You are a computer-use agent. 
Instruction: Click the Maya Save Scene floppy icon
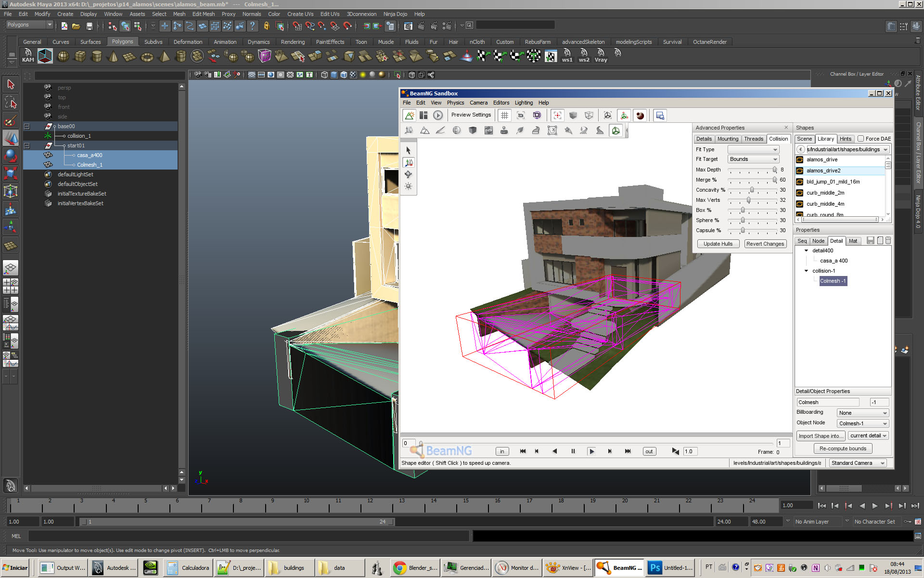89,26
